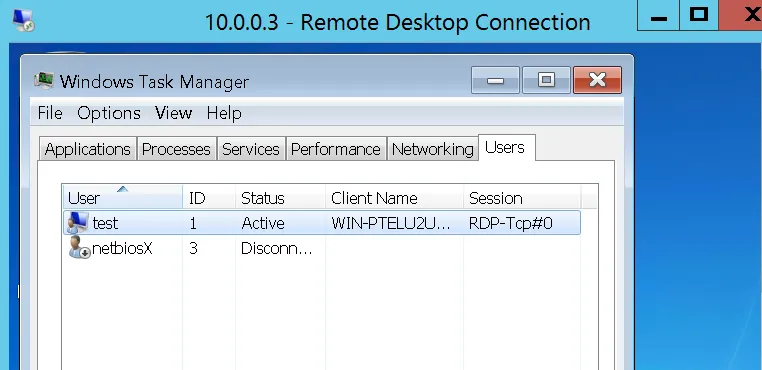Switch to the Processes tab
Image resolution: width=762 pixels, height=370 pixels.
point(176,149)
